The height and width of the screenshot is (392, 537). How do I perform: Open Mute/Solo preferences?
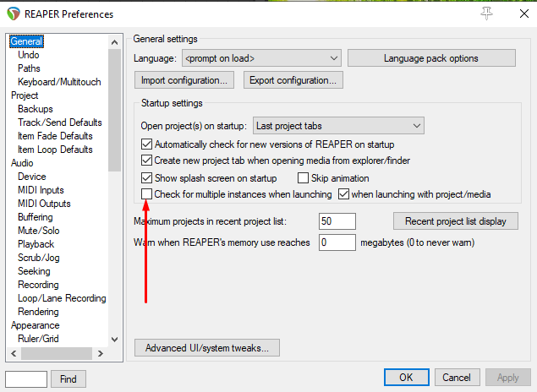39,231
